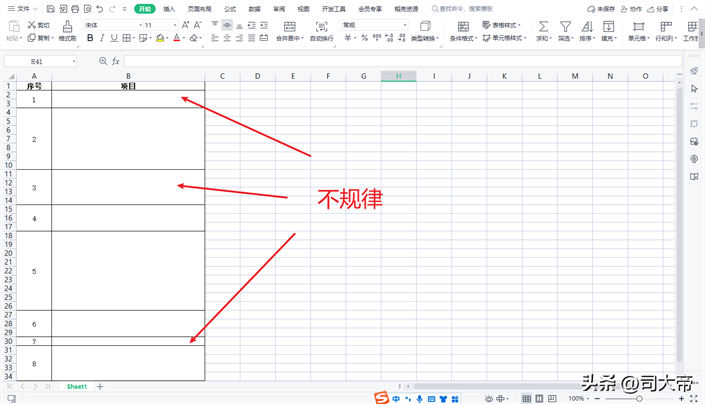The image size is (705, 404).
Task: Click the format painter (格式刷) tool
Action: pos(67,31)
